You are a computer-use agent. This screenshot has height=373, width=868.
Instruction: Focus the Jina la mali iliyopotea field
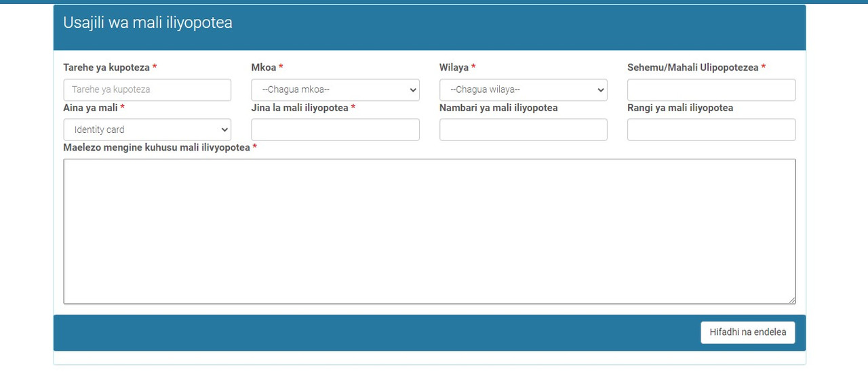pos(335,130)
